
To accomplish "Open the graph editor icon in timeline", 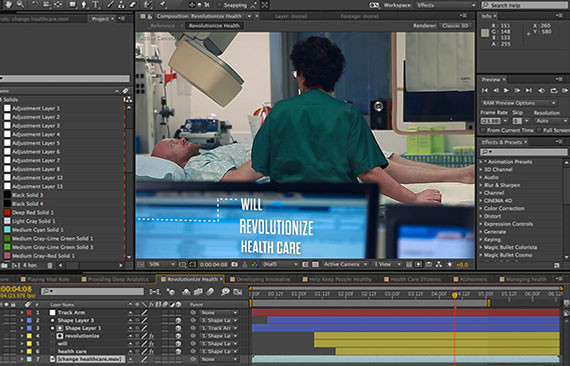I will point(238,291).
